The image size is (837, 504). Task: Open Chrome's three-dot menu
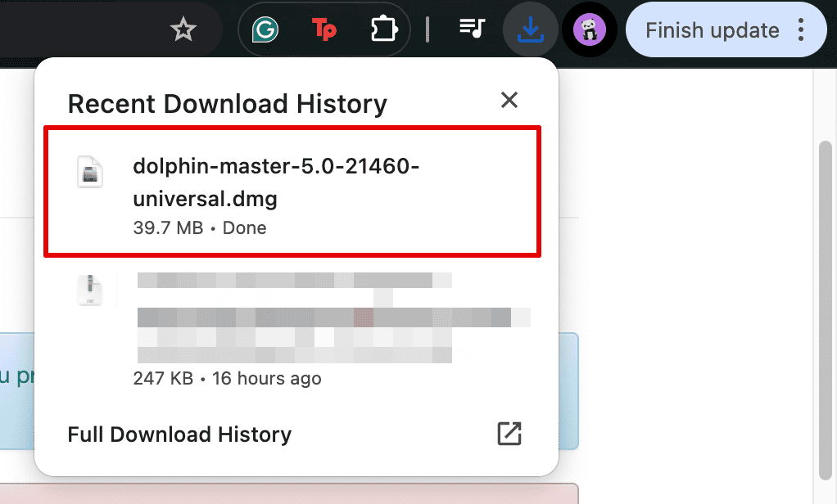(801, 29)
